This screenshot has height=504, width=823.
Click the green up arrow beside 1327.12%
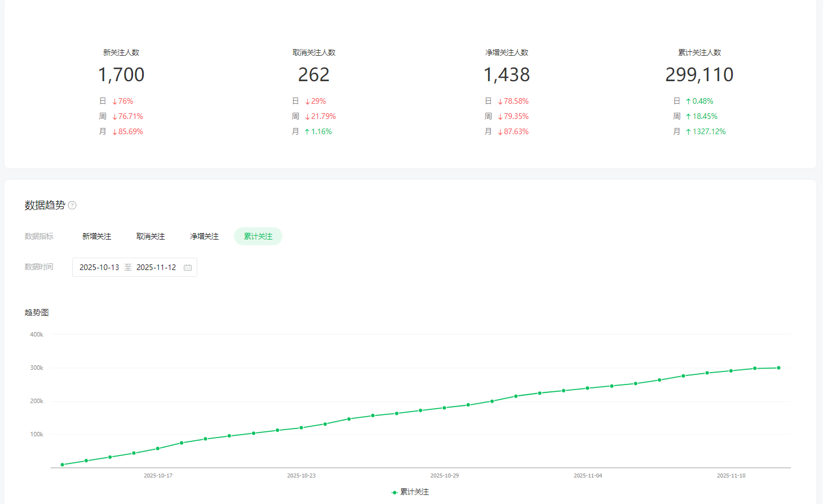click(x=688, y=132)
